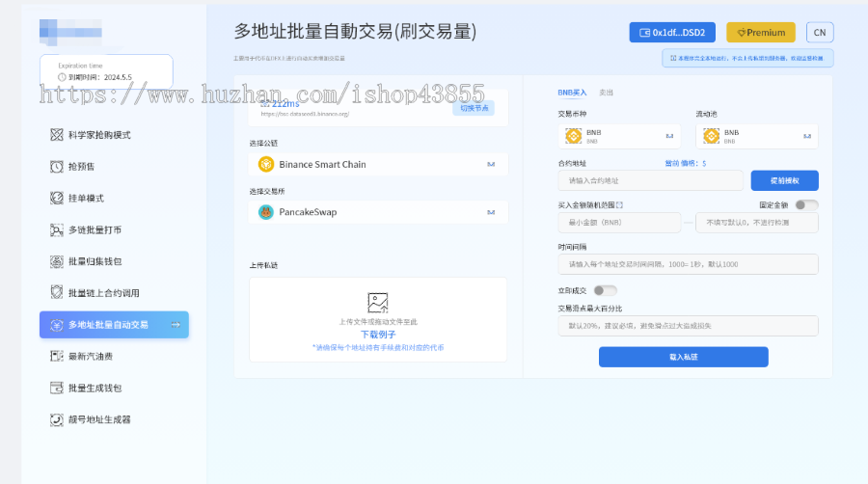The height and width of the screenshot is (484, 868).
Task: Click the 下载例子 link
Action: (378, 335)
